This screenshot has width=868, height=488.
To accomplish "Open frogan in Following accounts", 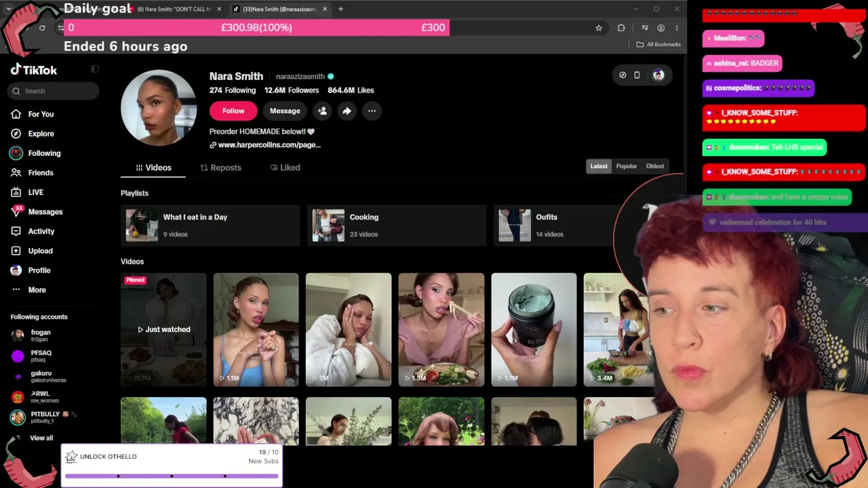I will coord(41,335).
